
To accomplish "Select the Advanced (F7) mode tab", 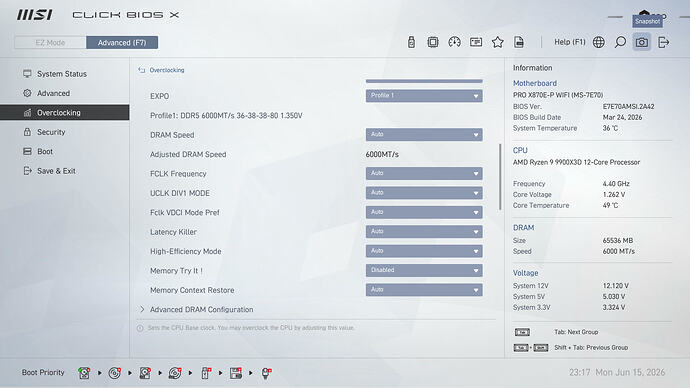I will point(122,43).
